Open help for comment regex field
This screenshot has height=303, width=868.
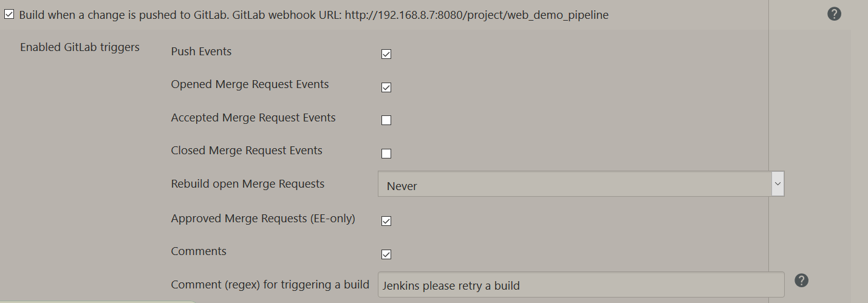(x=801, y=280)
